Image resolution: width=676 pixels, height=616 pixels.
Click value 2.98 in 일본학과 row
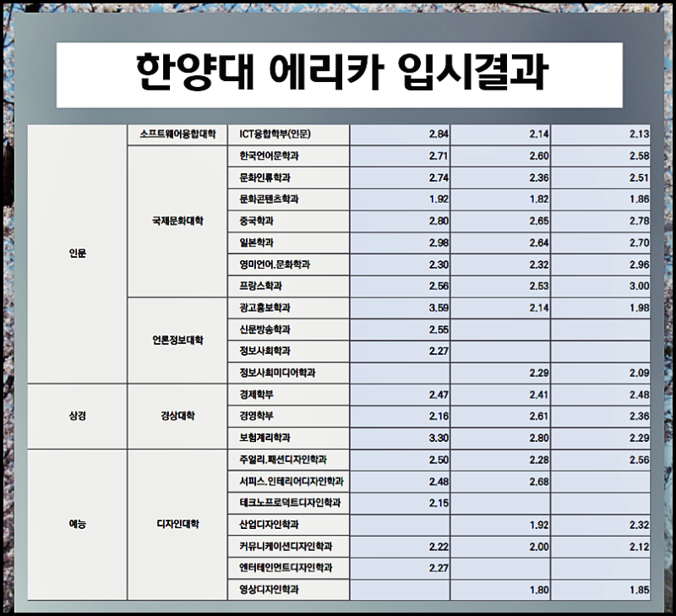point(439,243)
